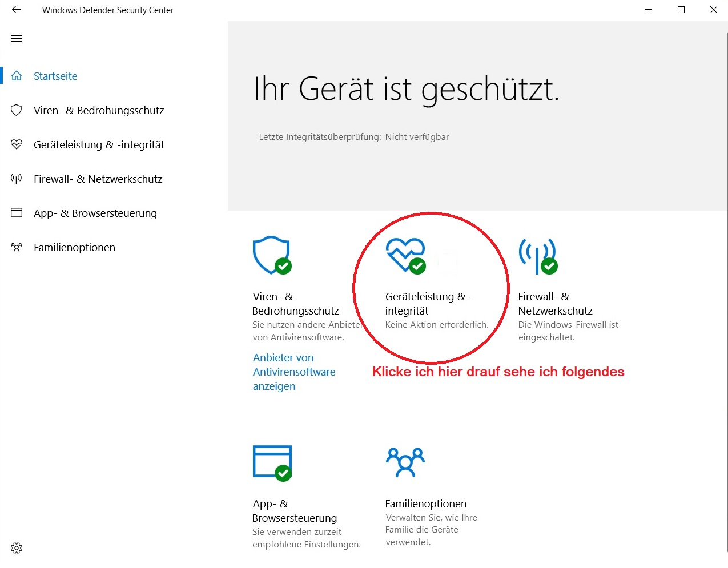The width and height of the screenshot is (728, 568).
Task: Click the home icon beside Startseite
Action: tap(17, 76)
